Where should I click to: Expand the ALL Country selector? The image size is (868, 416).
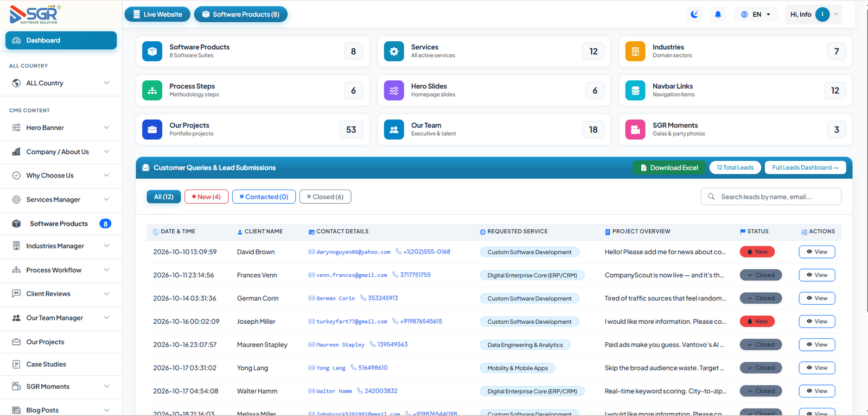coord(61,83)
